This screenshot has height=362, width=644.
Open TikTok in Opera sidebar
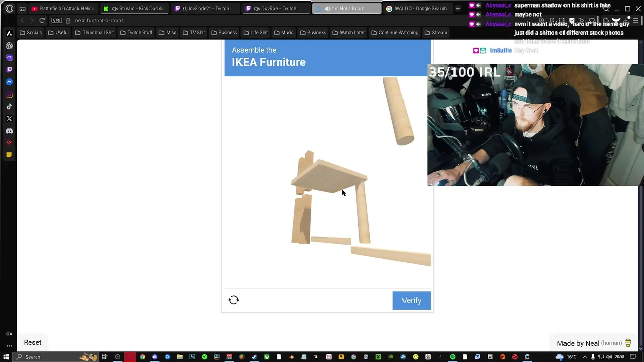tap(9, 107)
